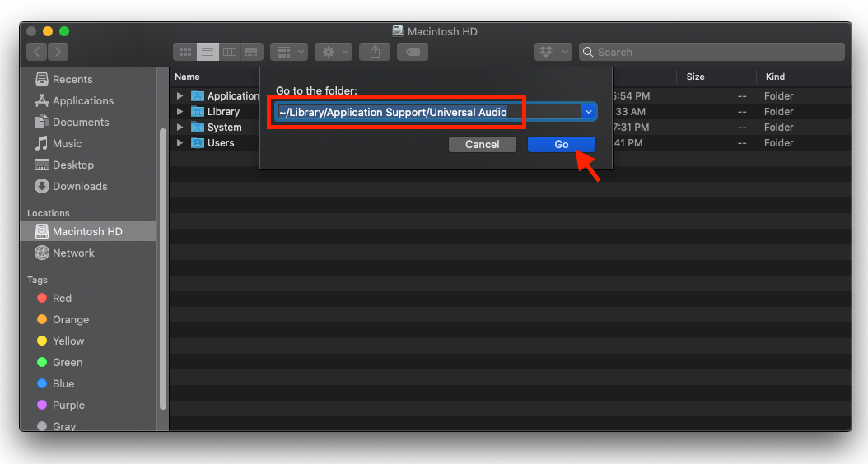The height and width of the screenshot is (464, 868).
Task: Click the Go to folder path field
Action: (x=427, y=112)
